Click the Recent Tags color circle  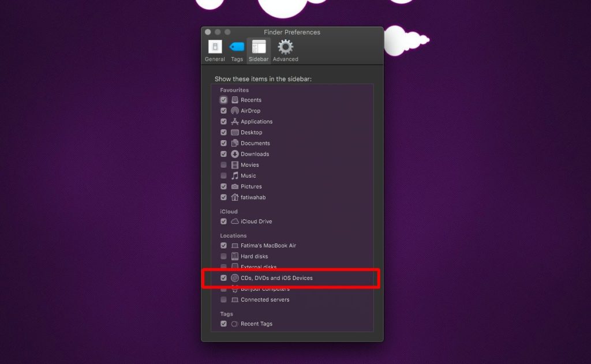(x=234, y=324)
